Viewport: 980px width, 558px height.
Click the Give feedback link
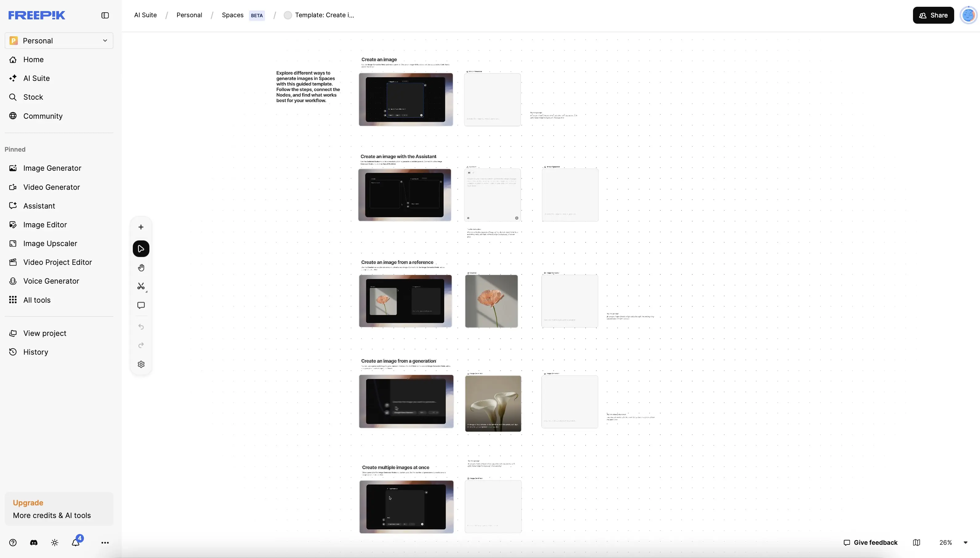click(871, 543)
